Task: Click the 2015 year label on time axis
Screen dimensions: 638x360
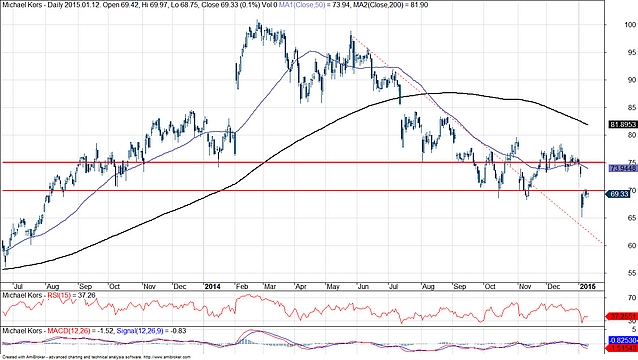Action: (x=588, y=286)
